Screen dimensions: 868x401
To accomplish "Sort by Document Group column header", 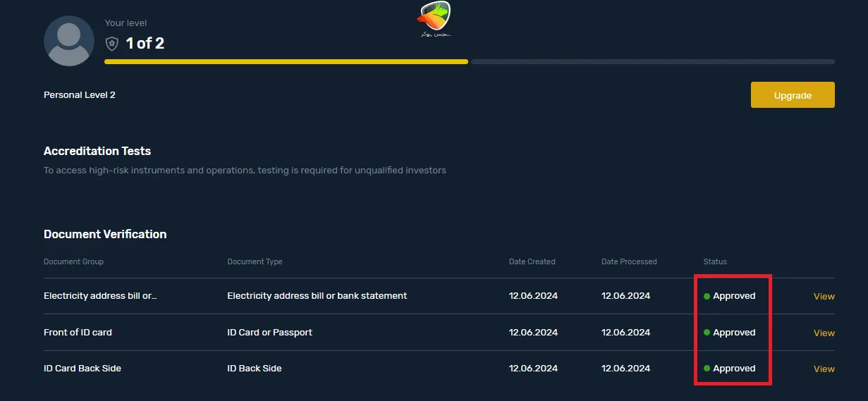I will tap(73, 262).
